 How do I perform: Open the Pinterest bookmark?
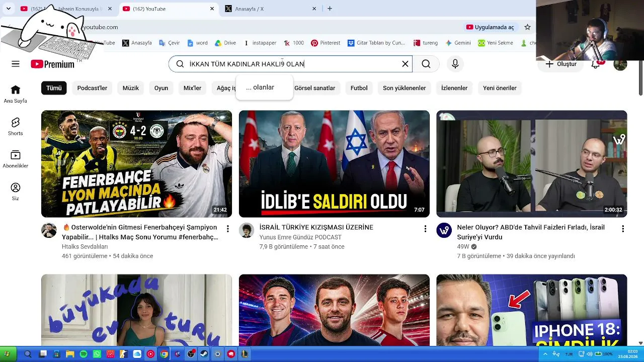(326, 43)
